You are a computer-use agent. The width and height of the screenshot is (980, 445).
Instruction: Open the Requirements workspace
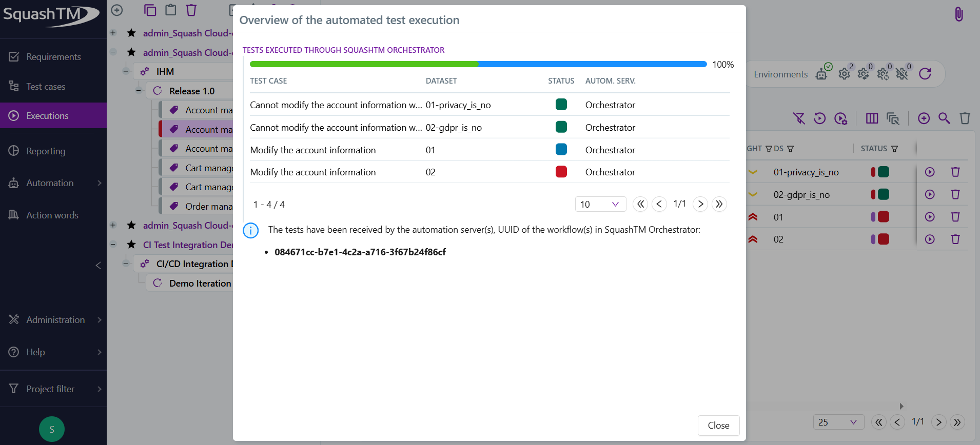(x=53, y=57)
